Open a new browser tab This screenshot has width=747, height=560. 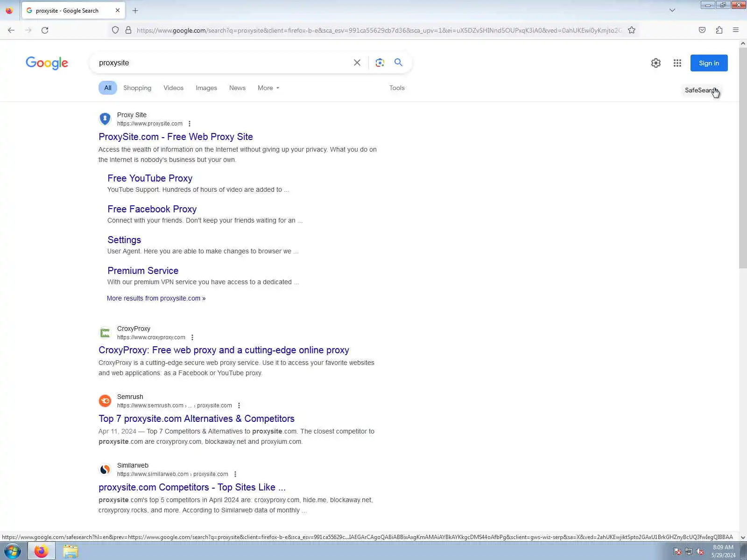135,10
